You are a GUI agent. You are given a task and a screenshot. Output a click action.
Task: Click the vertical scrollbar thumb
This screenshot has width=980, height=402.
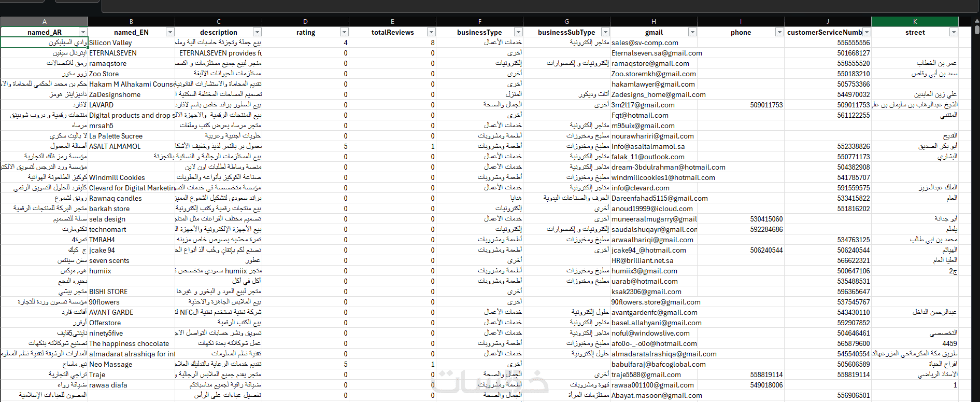(977, 30)
